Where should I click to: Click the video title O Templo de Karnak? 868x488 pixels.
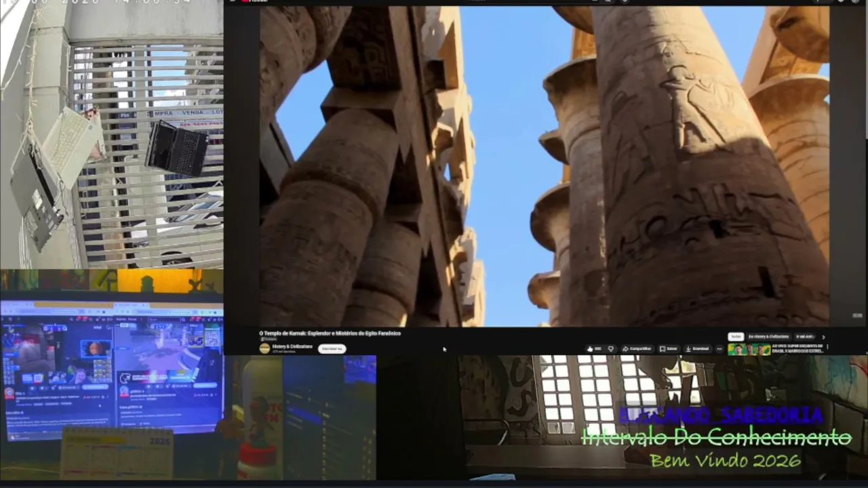point(330,333)
